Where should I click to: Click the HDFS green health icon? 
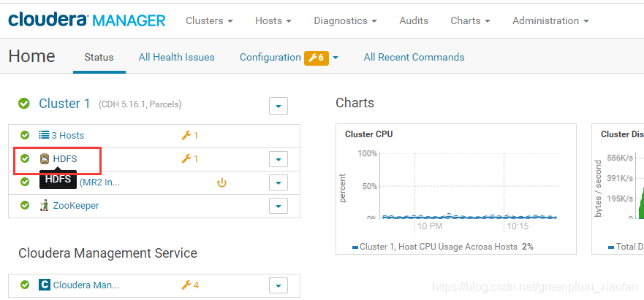tap(25, 158)
